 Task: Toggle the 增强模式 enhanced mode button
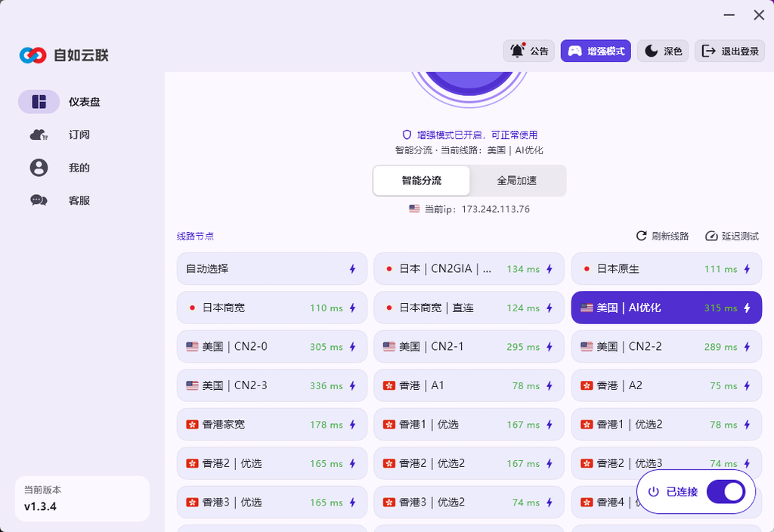596,51
